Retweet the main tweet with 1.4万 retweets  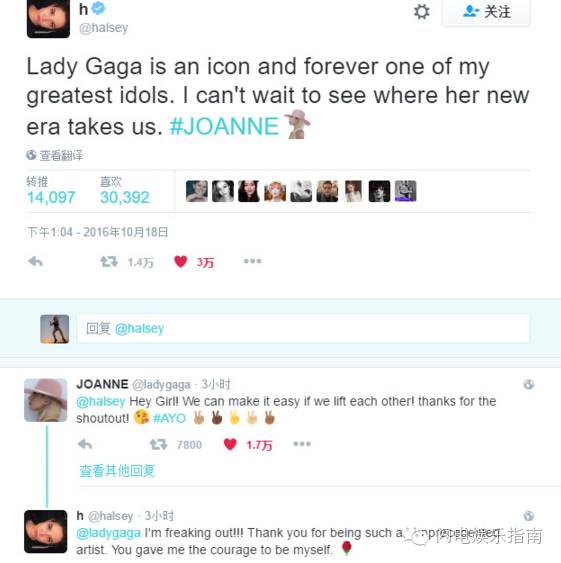coord(109,262)
